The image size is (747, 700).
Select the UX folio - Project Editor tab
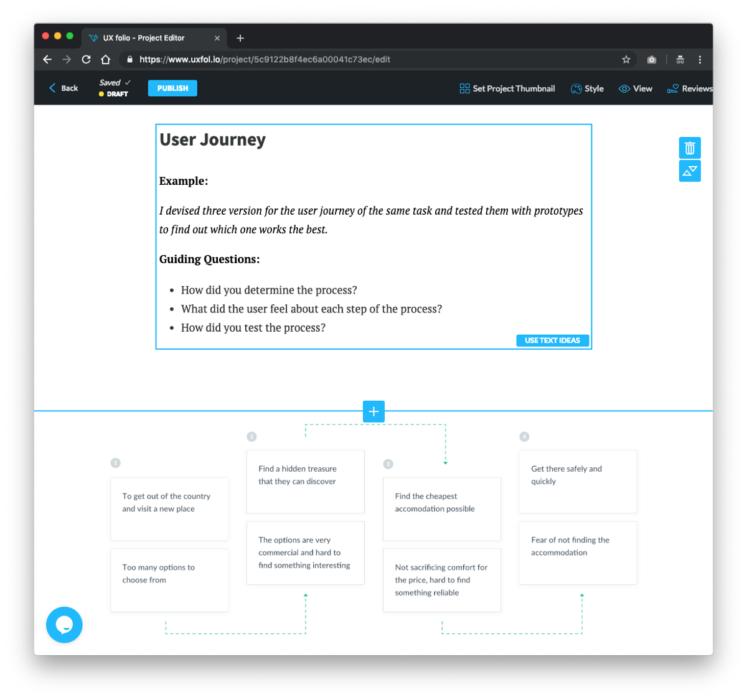[x=154, y=38]
